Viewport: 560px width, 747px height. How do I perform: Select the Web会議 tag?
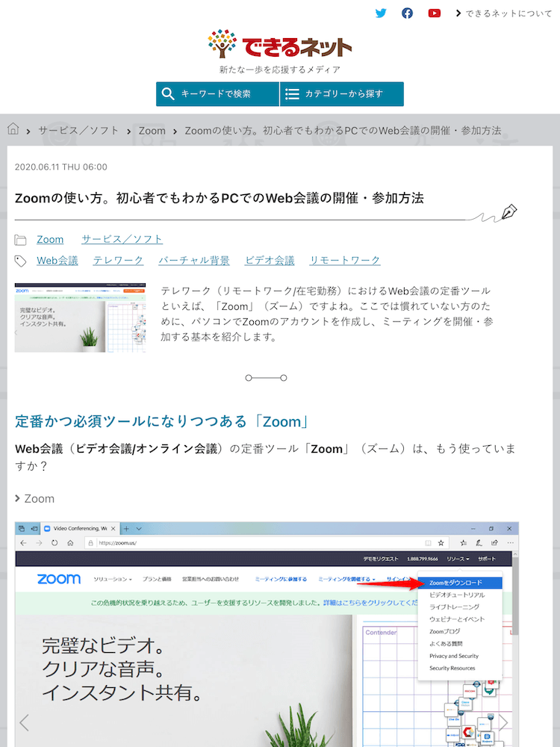coord(57,260)
